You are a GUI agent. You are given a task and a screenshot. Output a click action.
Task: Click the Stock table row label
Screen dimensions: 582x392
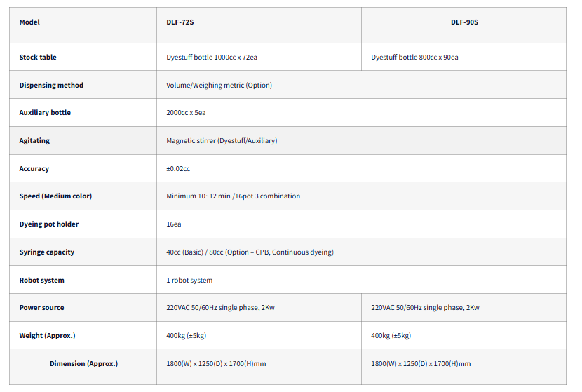pos(38,57)
